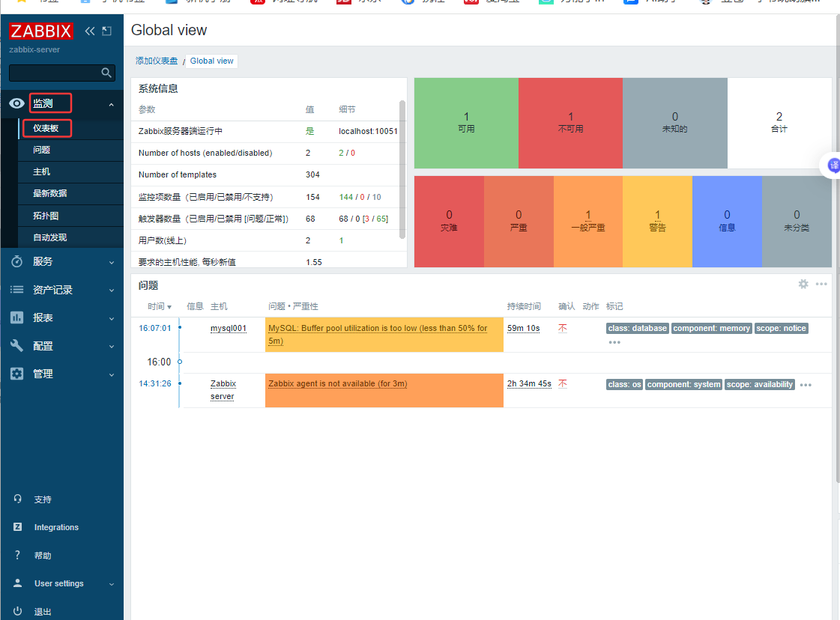
Task: Click scope: availability tag
Action: pos(760,384)
